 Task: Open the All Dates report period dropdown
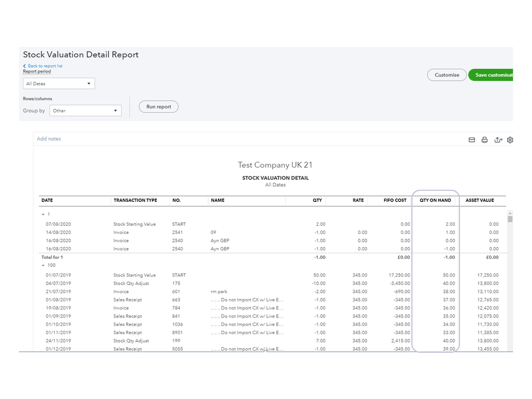(x=59, y=84)
